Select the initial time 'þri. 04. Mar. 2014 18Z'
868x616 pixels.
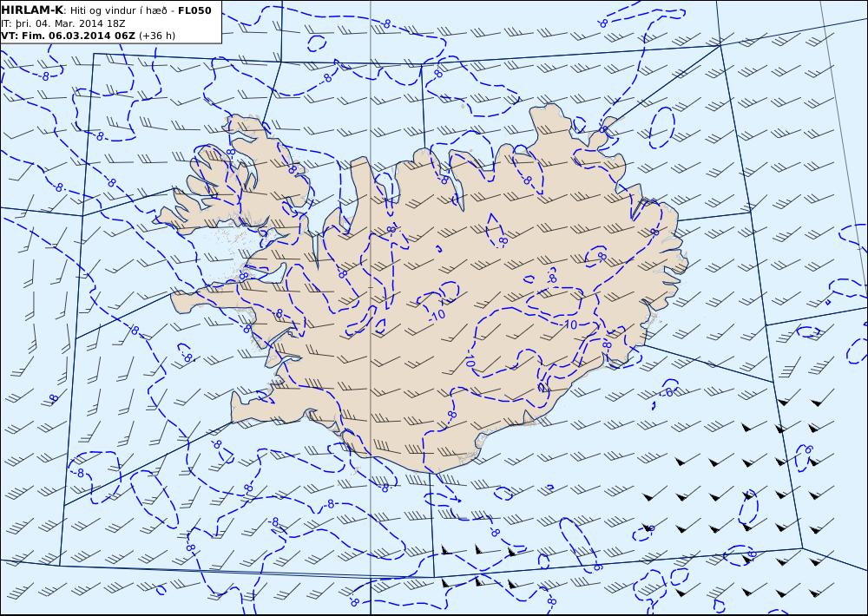click(x=70, y=23)
